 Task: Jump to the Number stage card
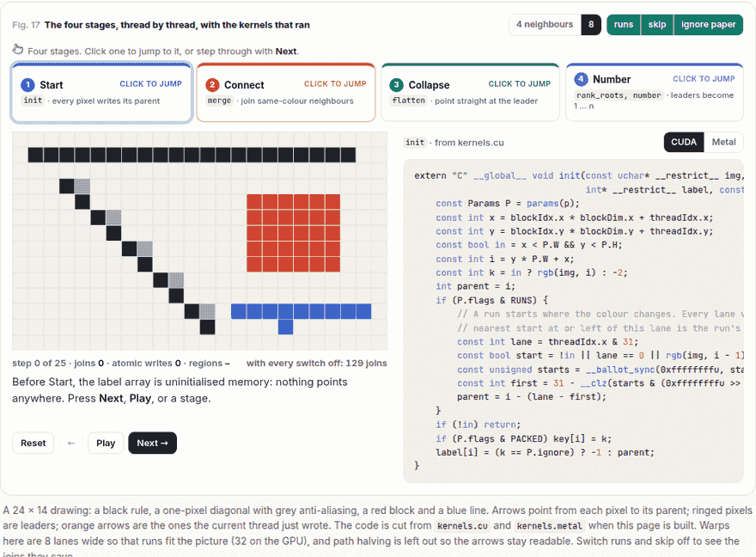coord(655,93)
